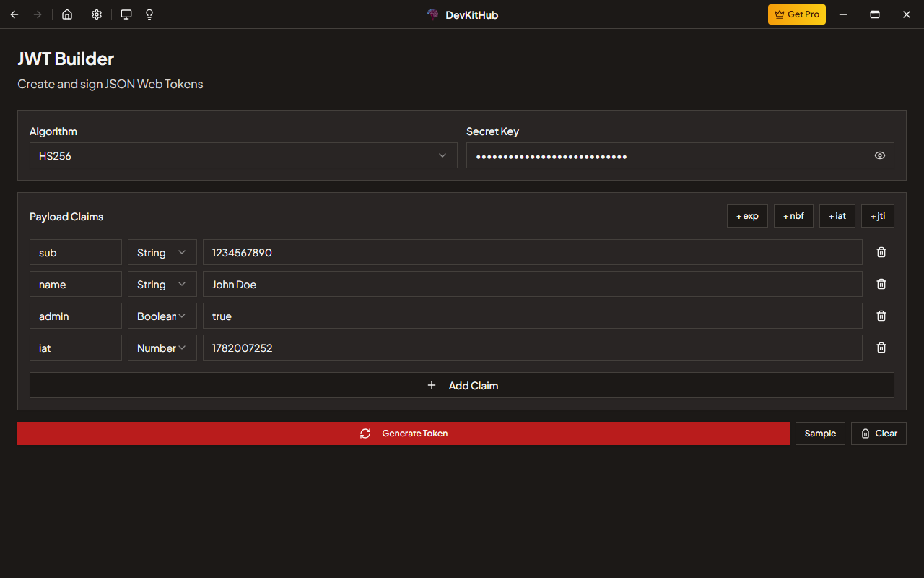
Task: Click the JWT Builder heading
Action: (x=66, y=59)
